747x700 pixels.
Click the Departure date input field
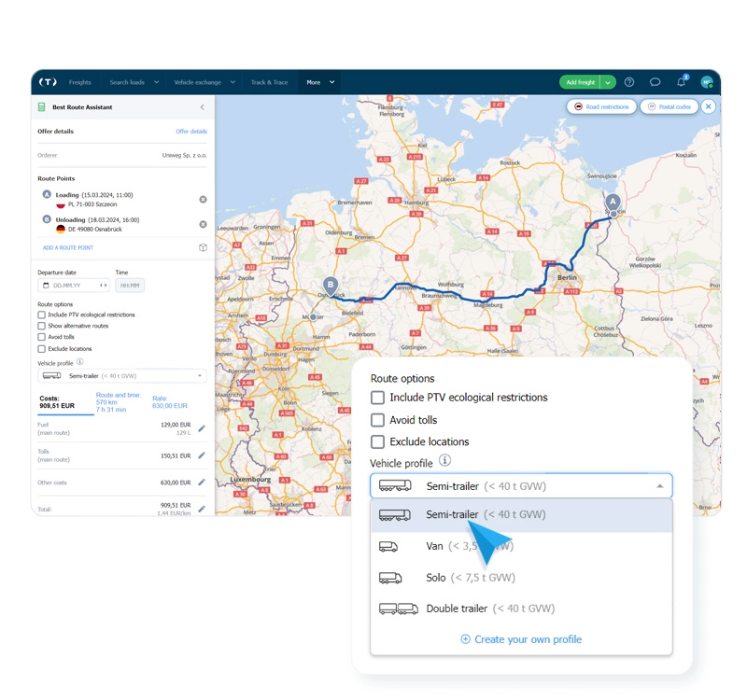[74, 286]
